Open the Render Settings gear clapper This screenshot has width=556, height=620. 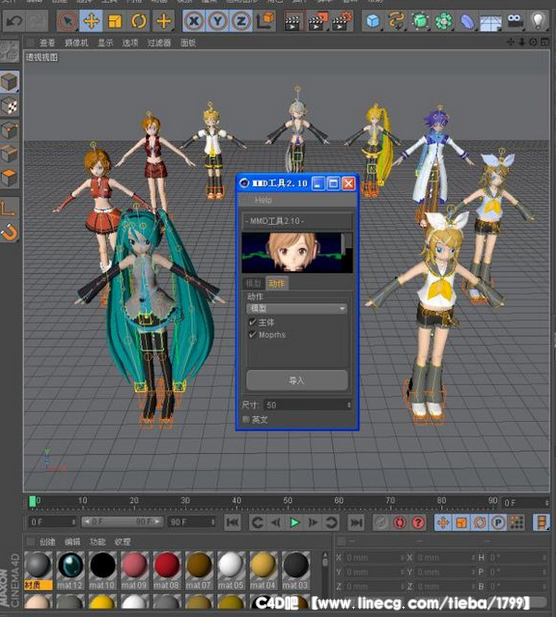(x=342, y=21)
